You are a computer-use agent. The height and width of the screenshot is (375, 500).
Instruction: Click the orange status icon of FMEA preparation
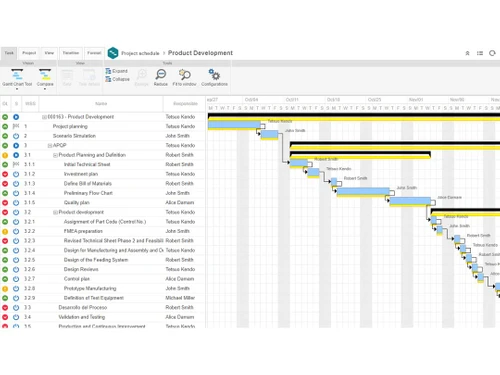click(x=5, y=231)
